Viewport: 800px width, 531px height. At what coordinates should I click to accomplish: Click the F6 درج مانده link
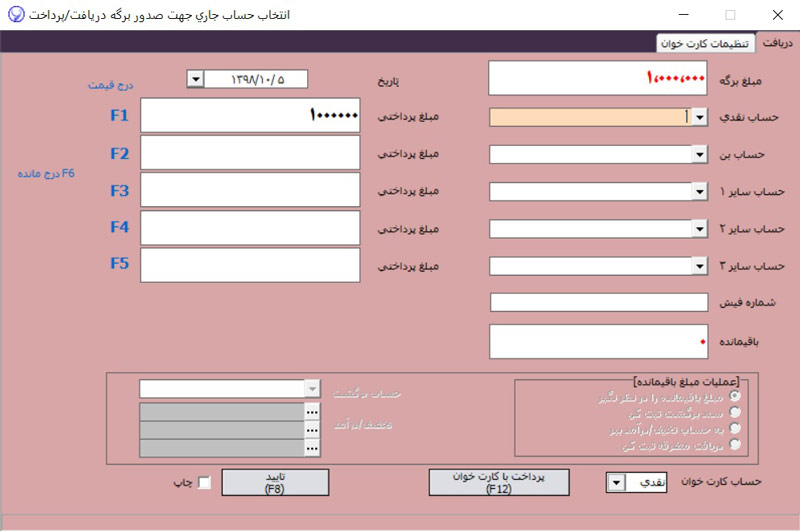(x=46, y=173)
